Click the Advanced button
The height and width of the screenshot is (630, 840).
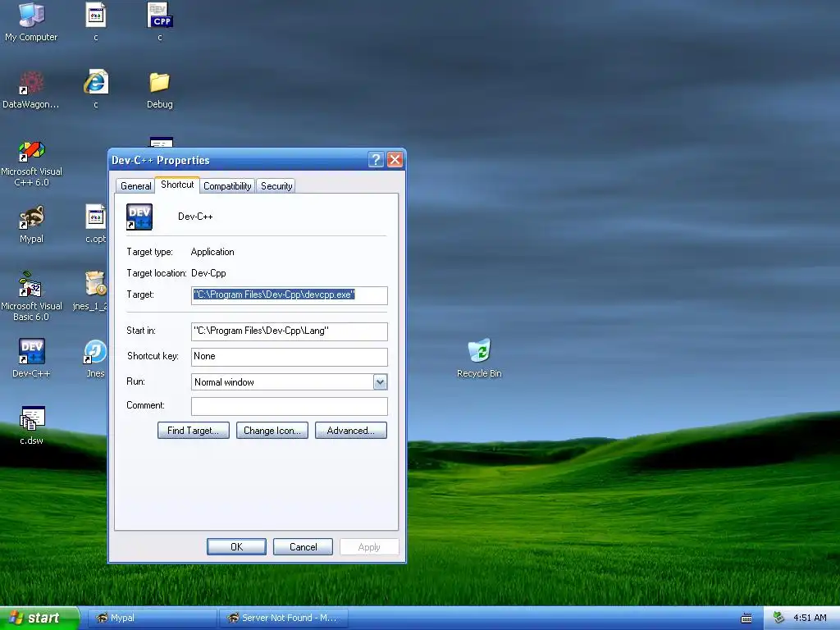click(351, 430)
